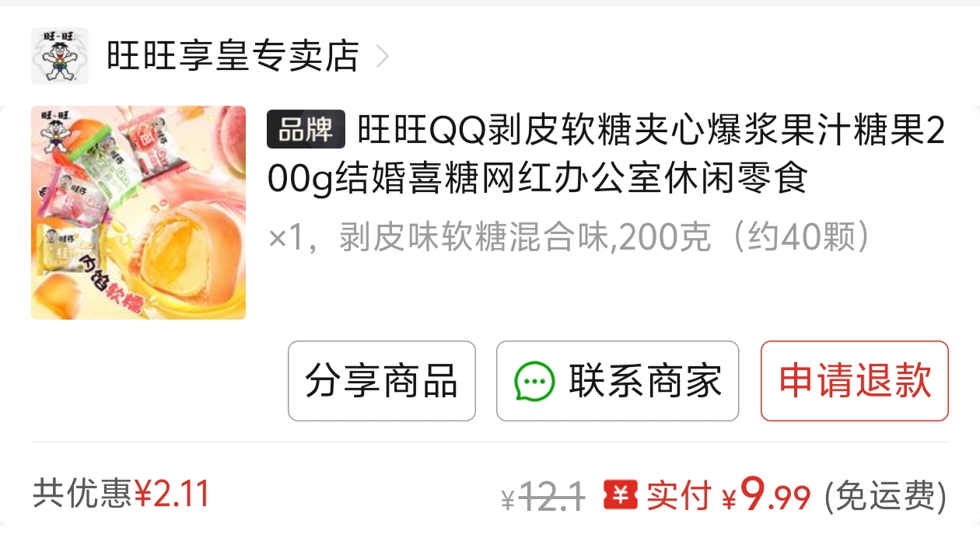Tap the store name 旺旺享皇专卖店

tap(233, 56)
